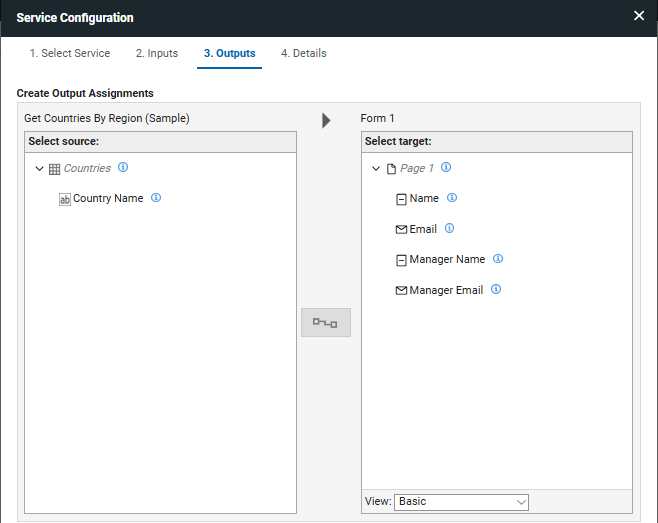The image size is (658, 523).
Task: Go to the 2. Inputs tab
Action: point(157,53)
